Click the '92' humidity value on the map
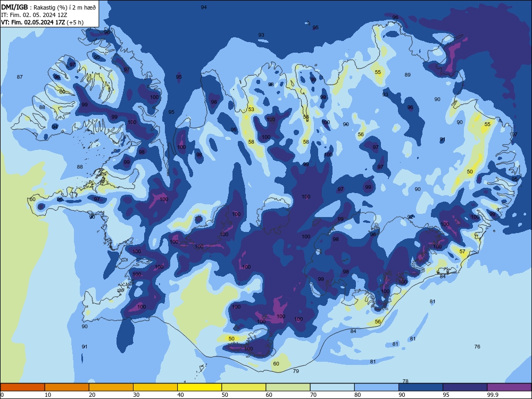Viewport: 532px width, 399px height. pyautogui.click(x=411, y=217)
